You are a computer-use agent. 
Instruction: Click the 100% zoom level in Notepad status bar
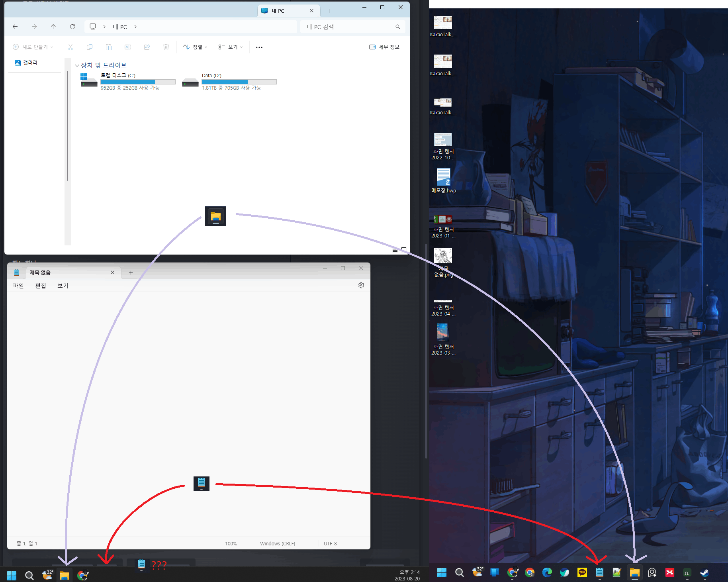(231, 543)
